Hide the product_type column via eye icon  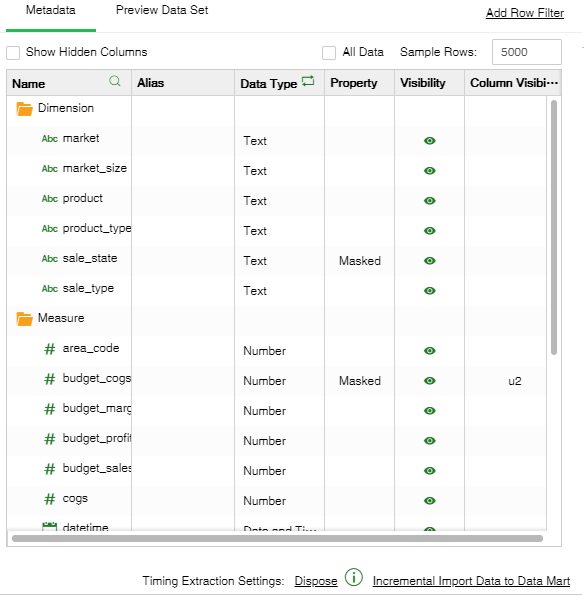pyautogui.click(x=430, y=231)
